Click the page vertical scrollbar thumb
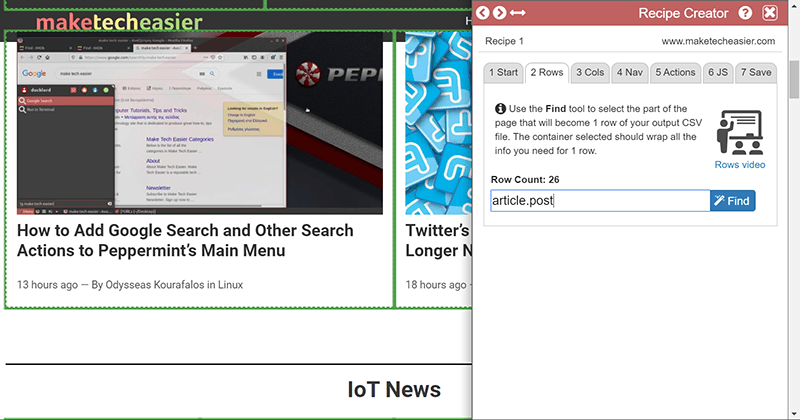Viewport: 800px width, 420px height. 794,79
